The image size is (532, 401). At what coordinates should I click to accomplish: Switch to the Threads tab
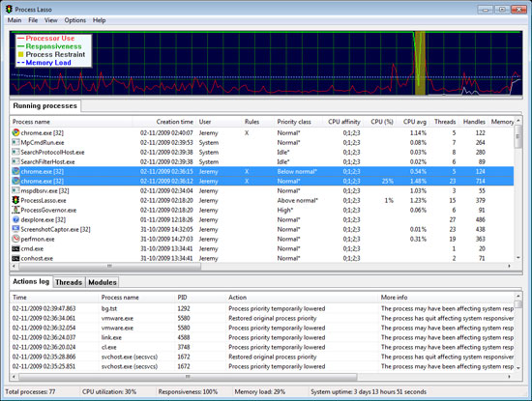click(69, 282)
